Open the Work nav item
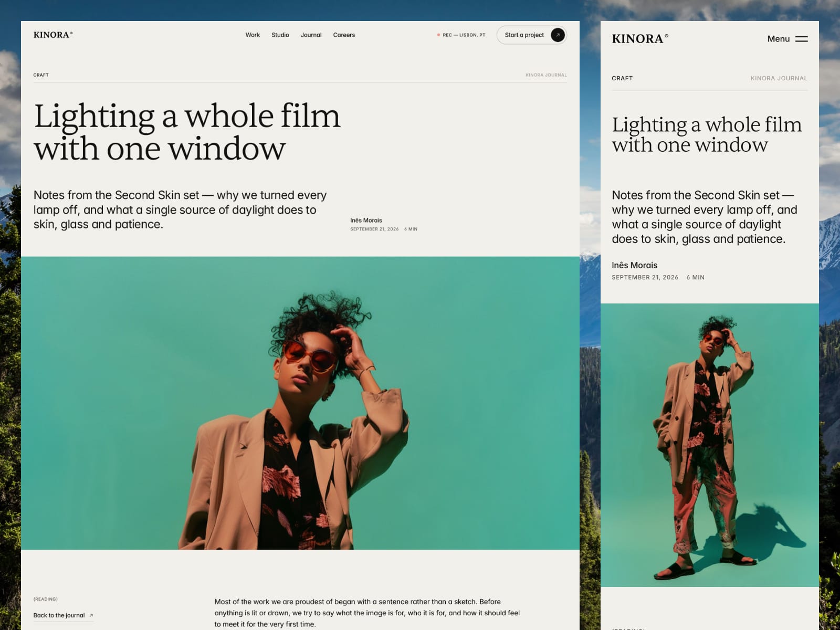Screen dimensions: 840x630 click(253, 35)
